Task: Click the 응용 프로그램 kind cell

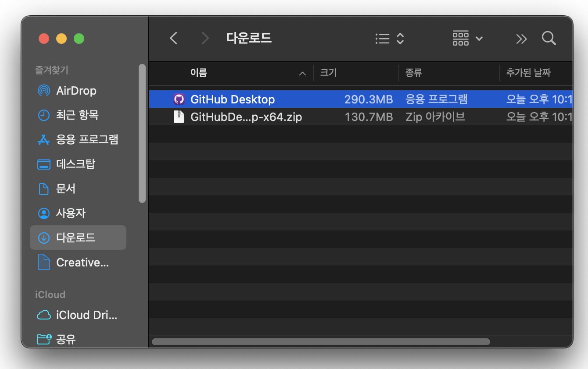Action: tap(437, 99)
